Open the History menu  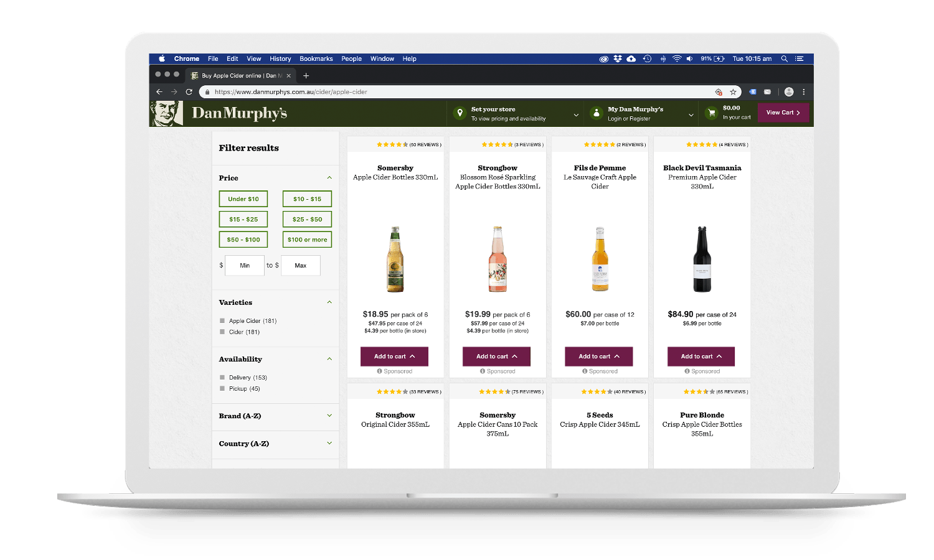280,58
